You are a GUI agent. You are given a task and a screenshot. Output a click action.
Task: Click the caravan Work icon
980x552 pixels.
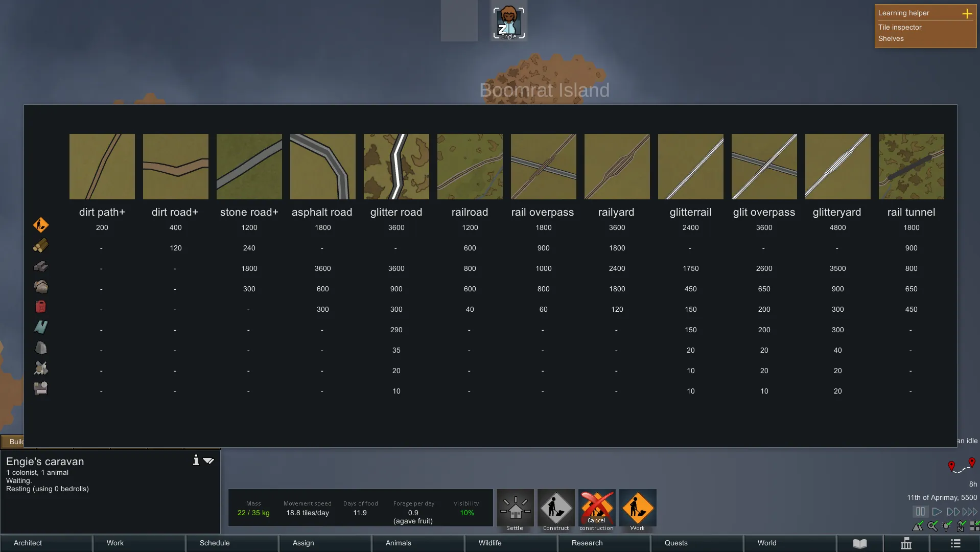pyautogui.click(x=637, y=509)
